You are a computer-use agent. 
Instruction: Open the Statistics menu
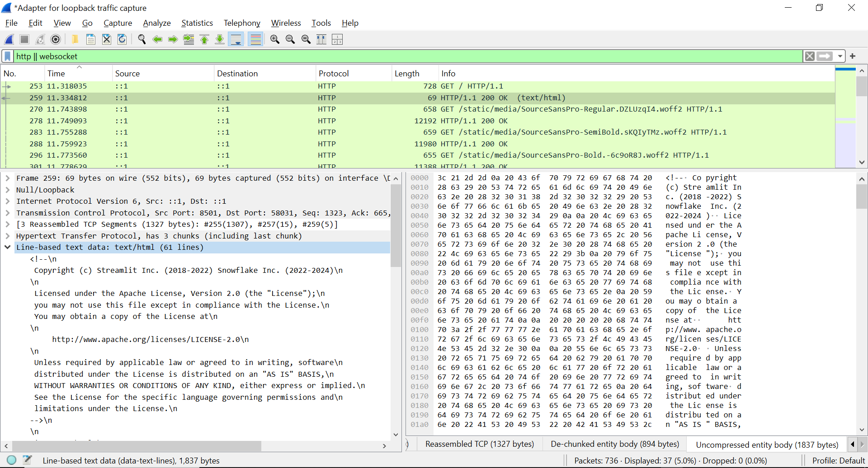[x=197, y=23]
